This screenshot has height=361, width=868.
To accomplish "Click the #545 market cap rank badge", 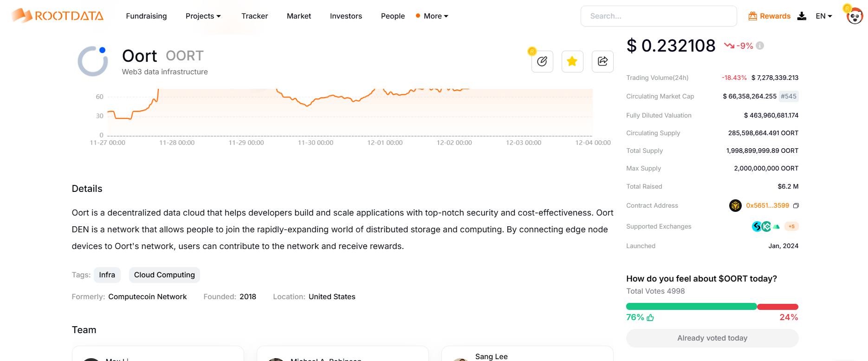I will point(789,96).
